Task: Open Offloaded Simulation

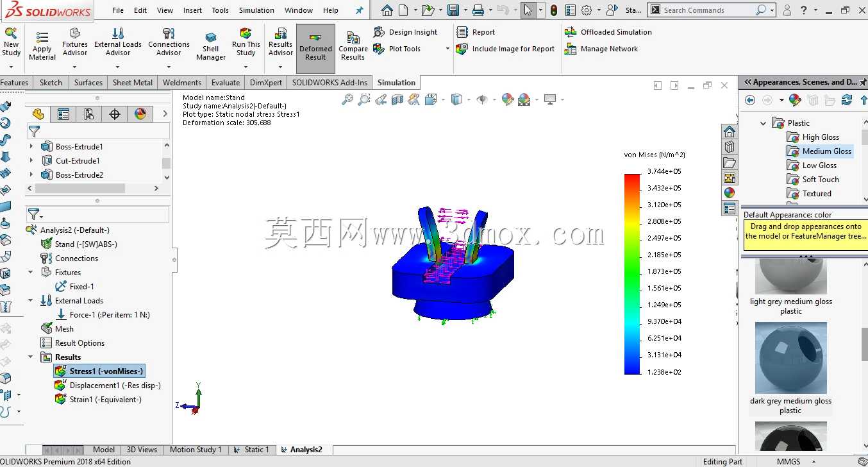Action: pos(608,32)
